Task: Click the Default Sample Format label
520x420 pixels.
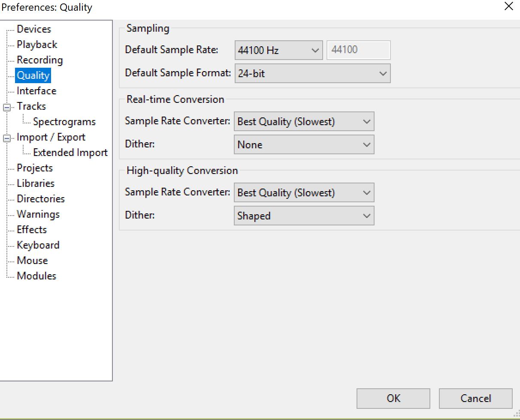Action: tap(178, 73)
